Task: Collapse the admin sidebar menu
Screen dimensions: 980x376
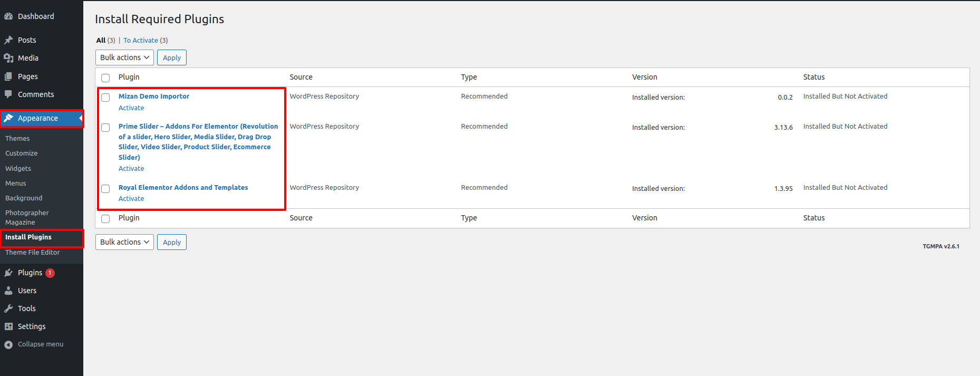Action: [x=34, y=344]
